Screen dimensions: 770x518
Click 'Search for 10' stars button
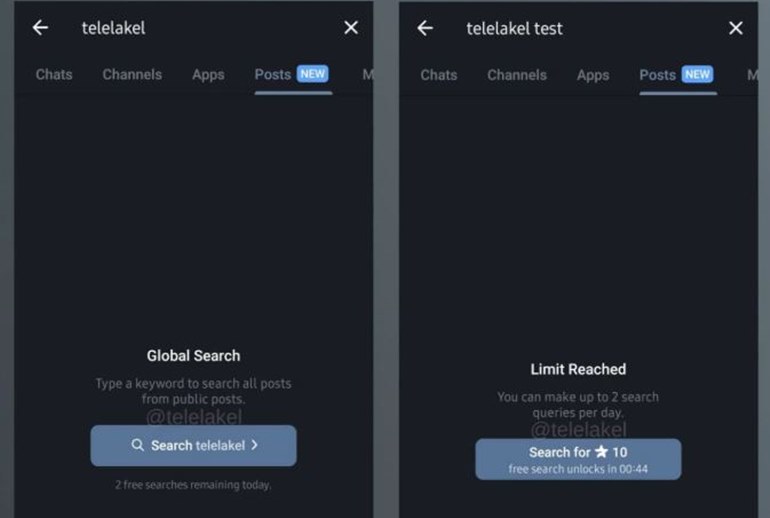[x=578, y=459]
